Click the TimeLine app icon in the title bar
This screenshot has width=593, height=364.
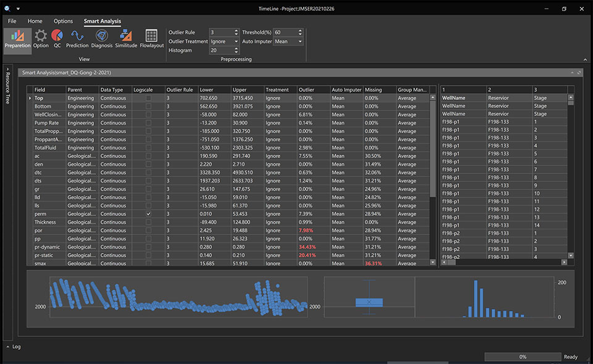pos(7,8)
